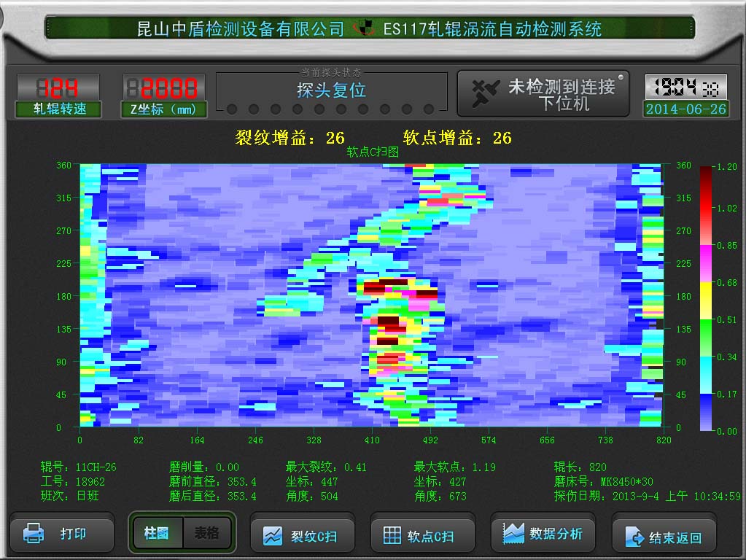Screen dimensions: 746x560
Task: Click last probe status indicator dot
Action: tap(429, 109)
